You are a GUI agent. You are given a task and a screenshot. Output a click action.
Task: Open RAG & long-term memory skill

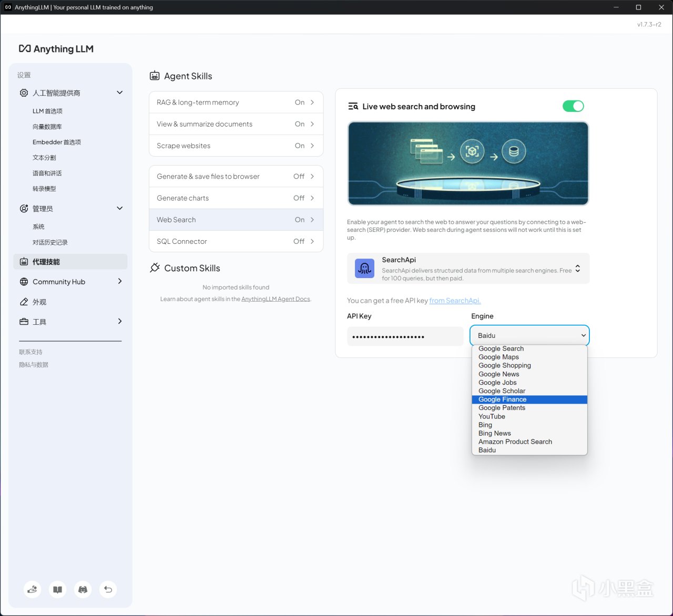[236, 102]
